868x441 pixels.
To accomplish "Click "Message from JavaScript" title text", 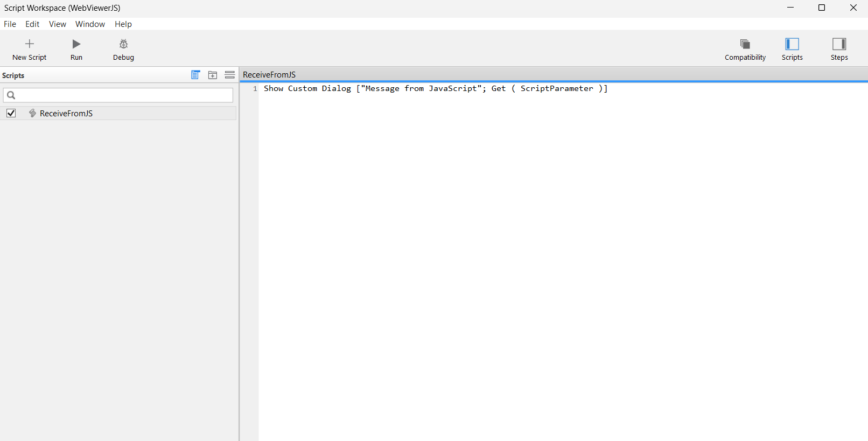I will click(x=421, y=88).
